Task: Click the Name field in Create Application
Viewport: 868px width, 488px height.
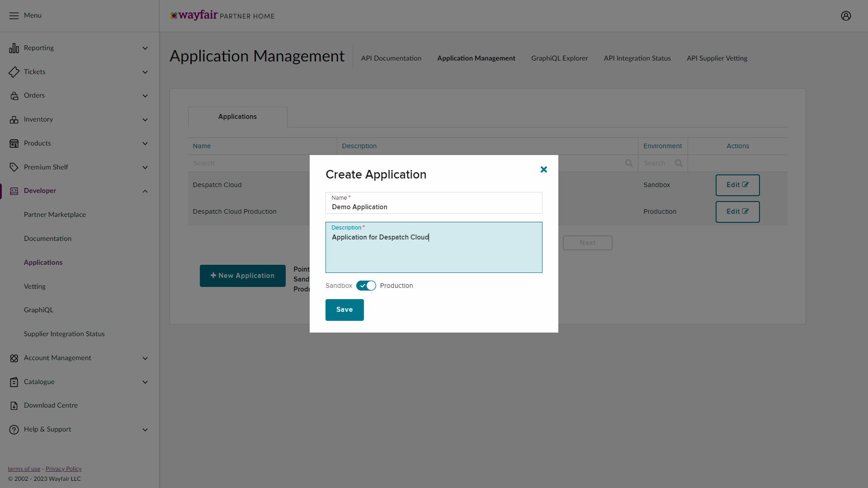Action: click(434, 203)
